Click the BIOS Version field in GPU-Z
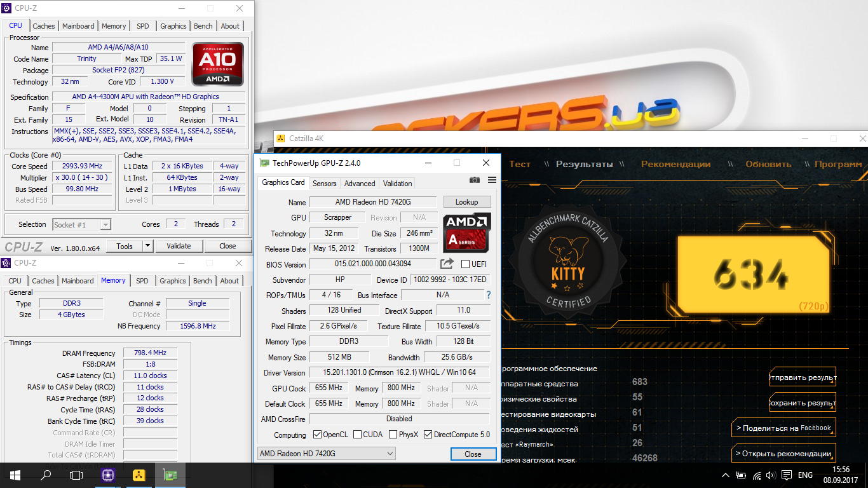 click(x=373, y=264)
